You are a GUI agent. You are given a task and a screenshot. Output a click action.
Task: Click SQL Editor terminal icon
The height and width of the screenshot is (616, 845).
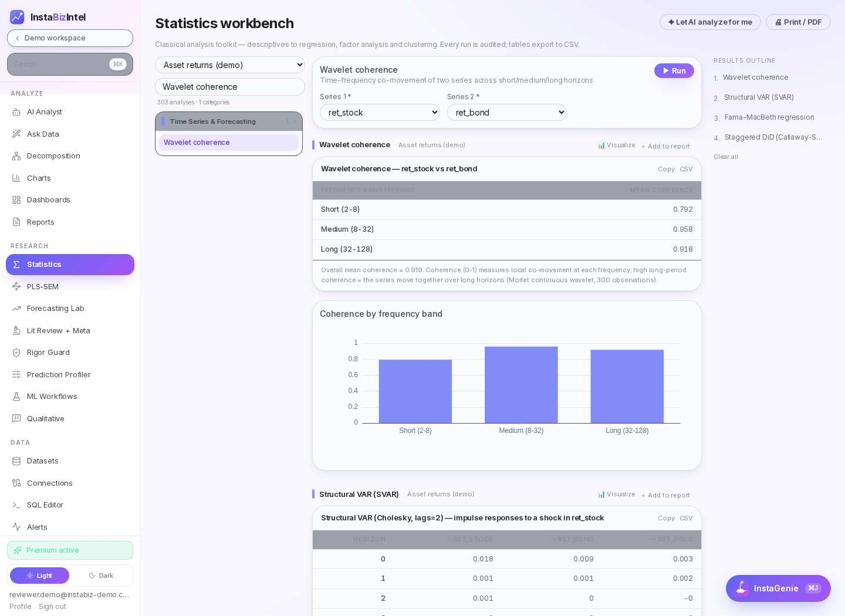tap(16, 505)
